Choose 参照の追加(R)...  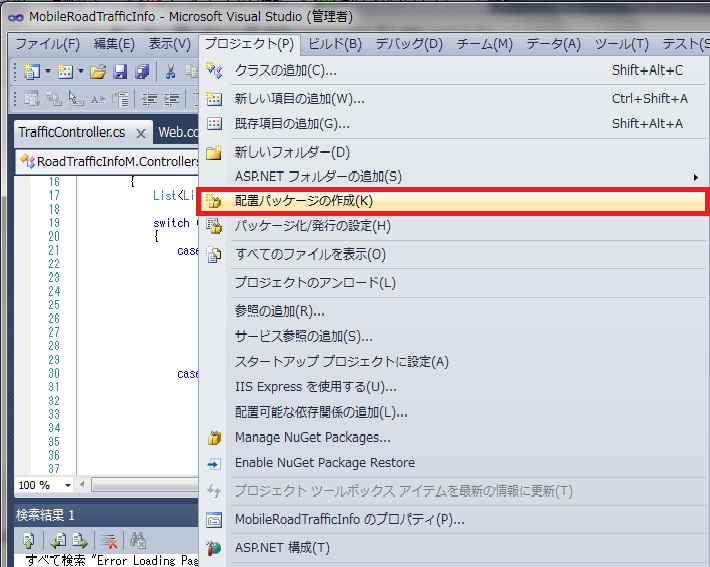click(453, 311)
